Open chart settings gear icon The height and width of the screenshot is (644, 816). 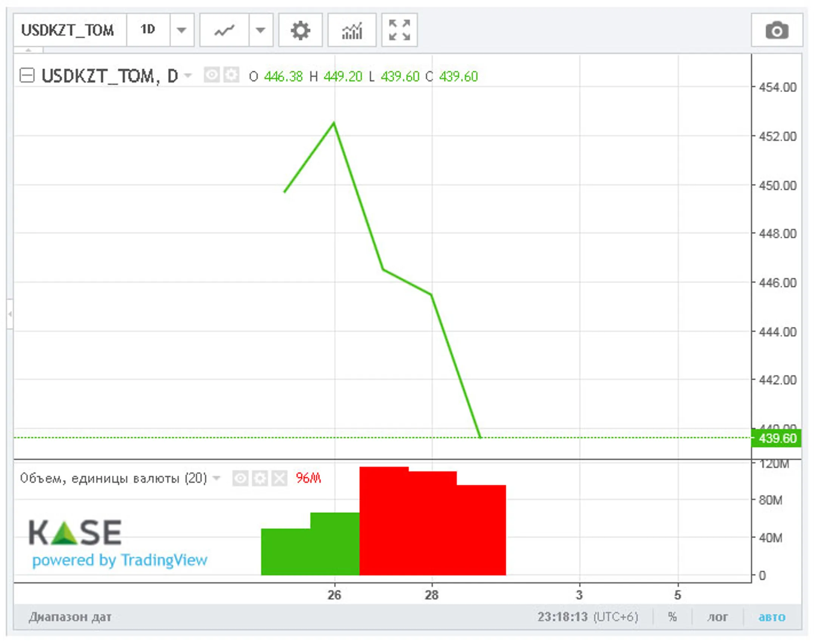coord(300,31)
